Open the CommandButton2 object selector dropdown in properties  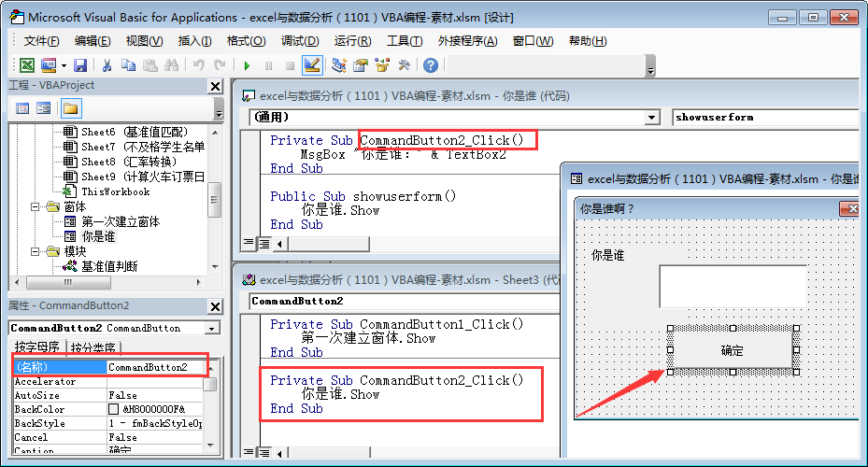pyautogui.click(x=212, y=329)
